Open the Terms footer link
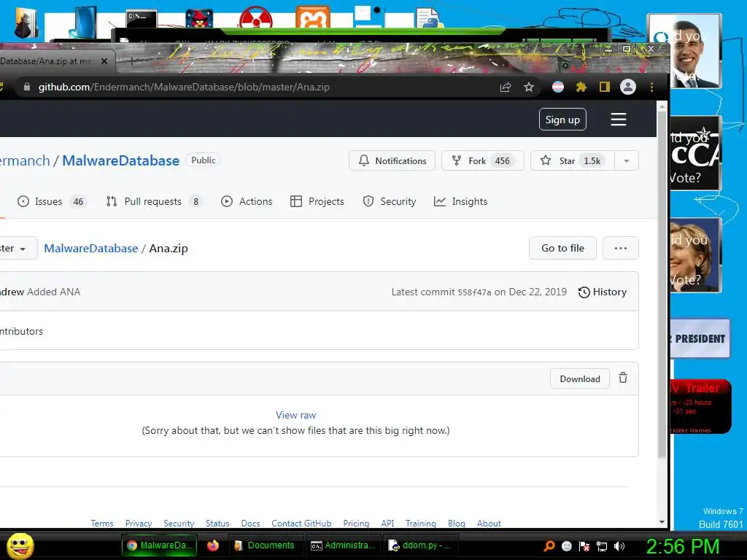Screen dimensions: 747x560 pyautogui.click(x=102, y=524)
